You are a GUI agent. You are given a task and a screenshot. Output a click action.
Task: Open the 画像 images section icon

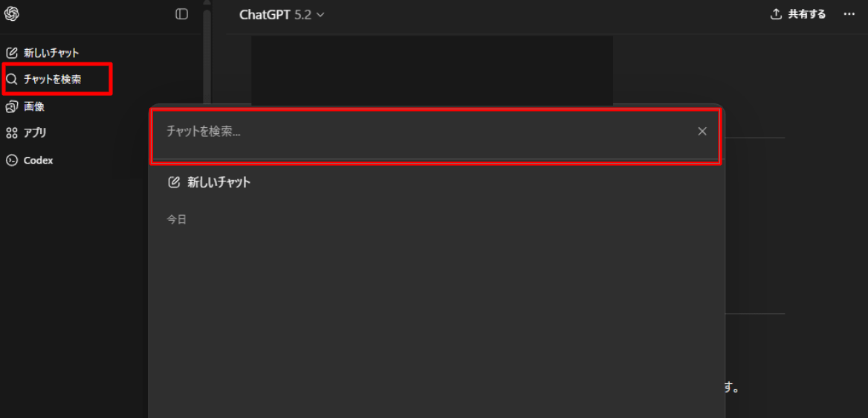tap(12, 106)
